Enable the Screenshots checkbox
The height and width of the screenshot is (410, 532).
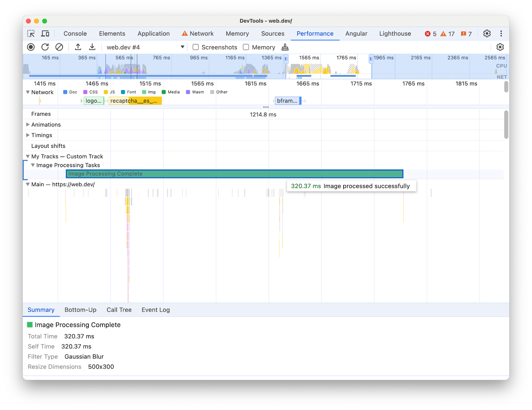click(x=196, y=47)
